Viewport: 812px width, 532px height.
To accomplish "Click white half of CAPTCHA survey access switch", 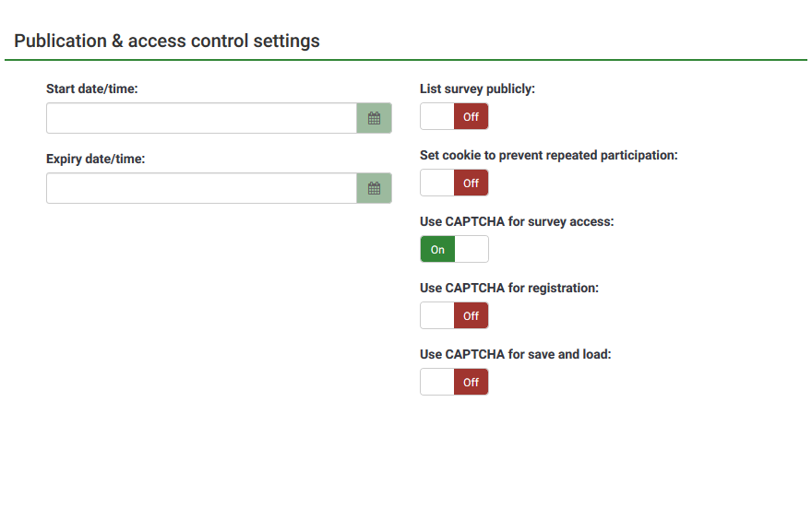I will 471,250.
